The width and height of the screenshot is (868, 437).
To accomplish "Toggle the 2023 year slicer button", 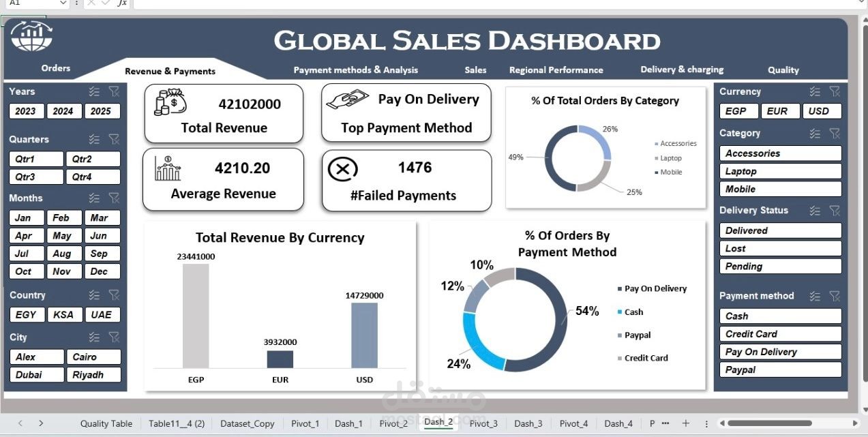I will (x=26, y=111).
